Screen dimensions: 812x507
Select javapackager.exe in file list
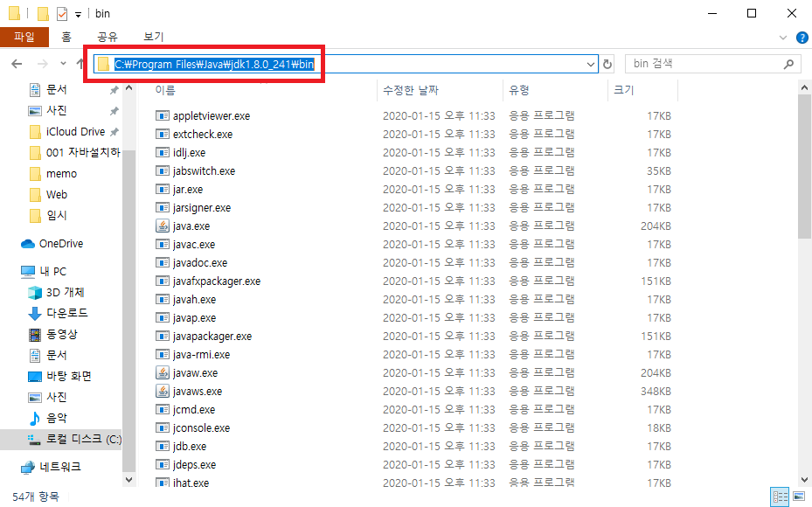(212, 336)
